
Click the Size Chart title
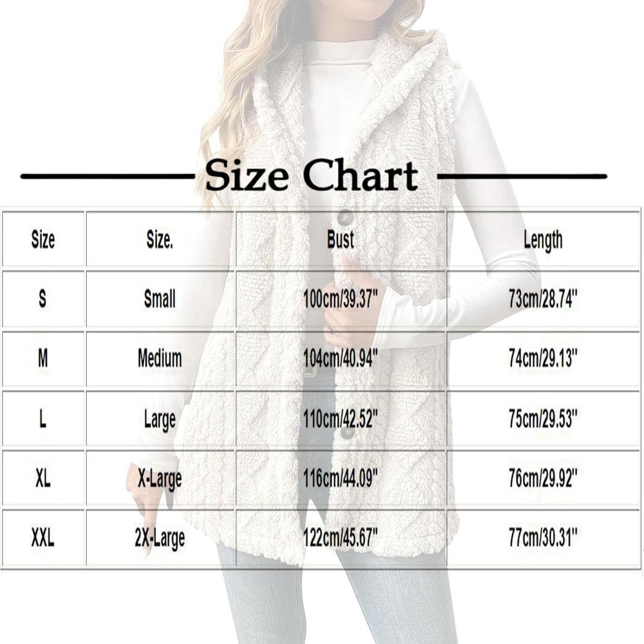coord(312,176)
